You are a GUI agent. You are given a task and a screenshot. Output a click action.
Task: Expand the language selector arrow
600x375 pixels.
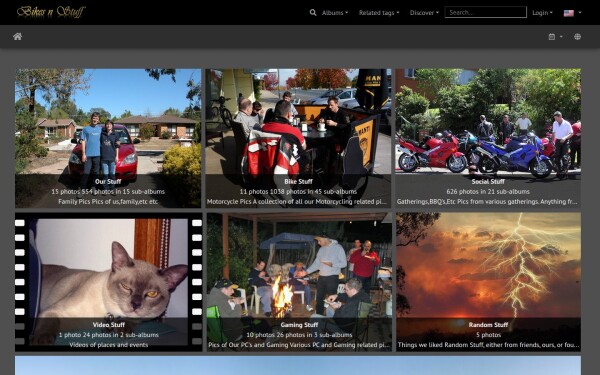coord(580,13)
